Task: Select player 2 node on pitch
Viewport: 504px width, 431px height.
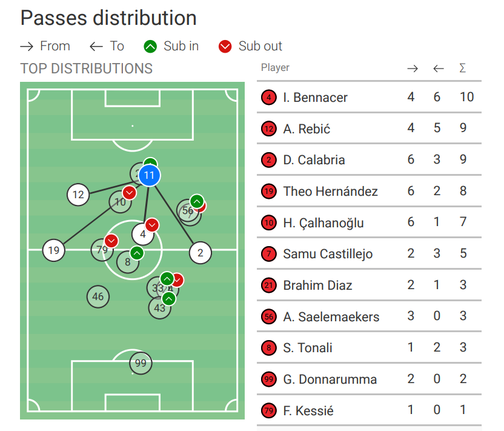Action: coord(201,253)
